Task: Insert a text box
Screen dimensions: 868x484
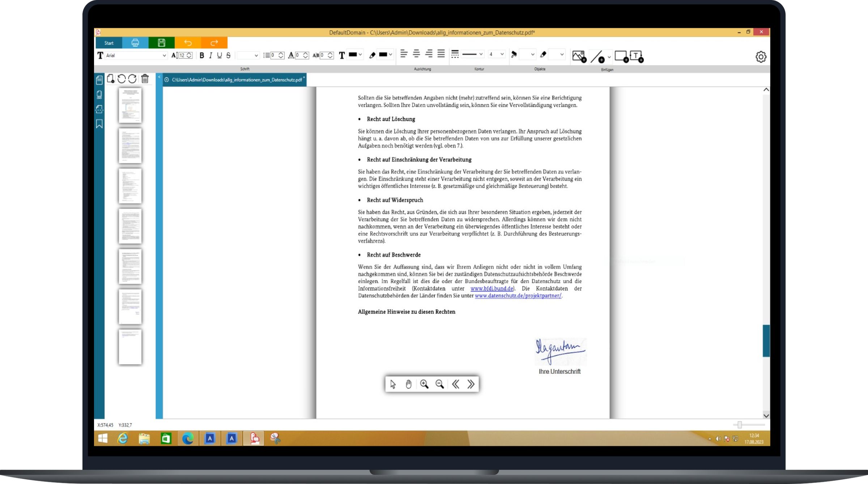Action: pyautogui.click(x=637, y=56)
